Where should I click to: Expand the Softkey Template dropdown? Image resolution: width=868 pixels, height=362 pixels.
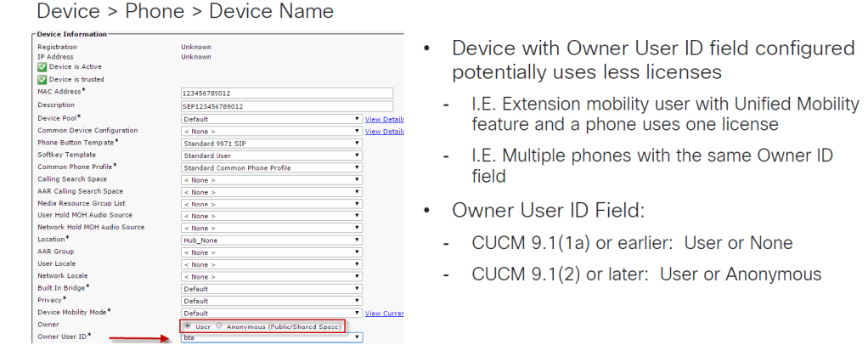tap(272, 156)
